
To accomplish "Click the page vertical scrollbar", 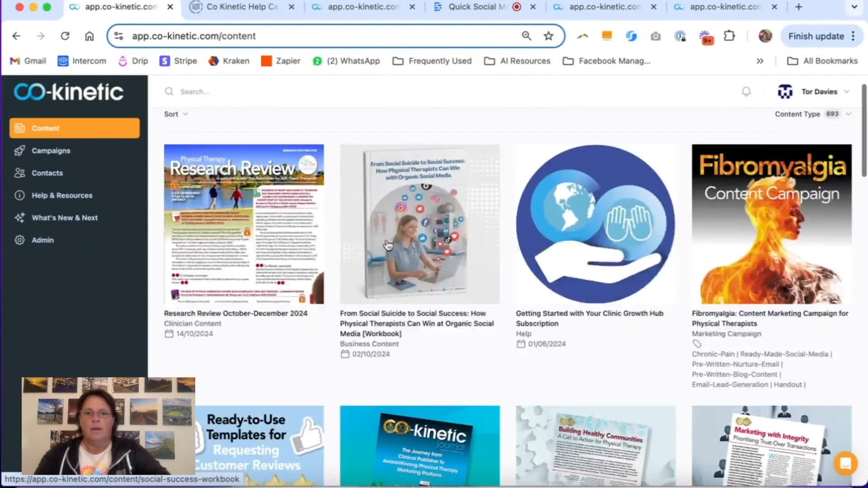I will tap(864, 130).
